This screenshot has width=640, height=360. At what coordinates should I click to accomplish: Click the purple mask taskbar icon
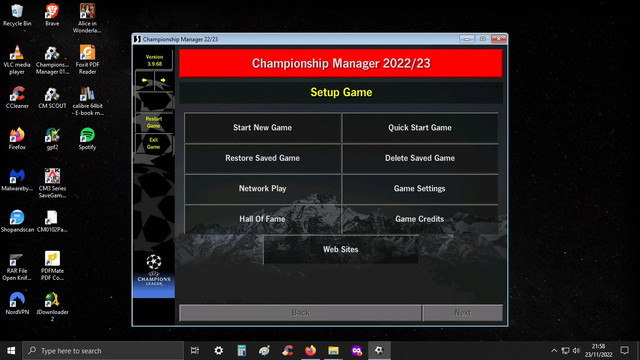(x=356, y=351)
